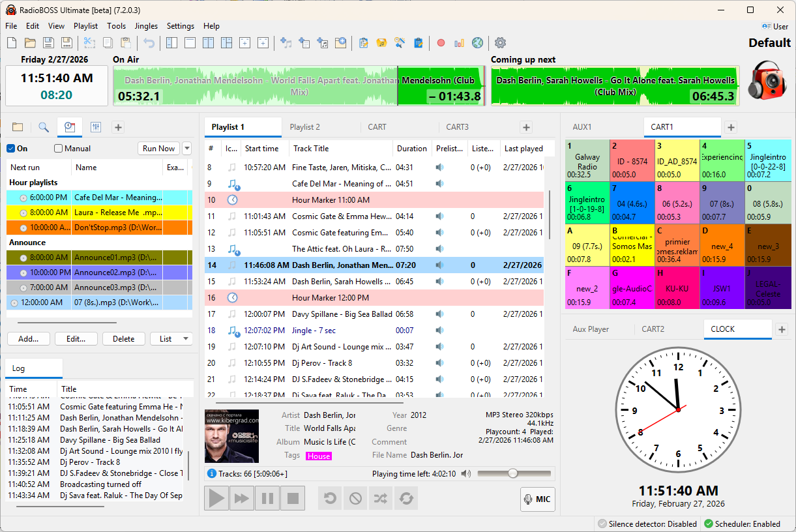This screenshot has height=532, width=796.
Task: Click the album art thumbnail for Dash Berlin
Action: [231, 436]
